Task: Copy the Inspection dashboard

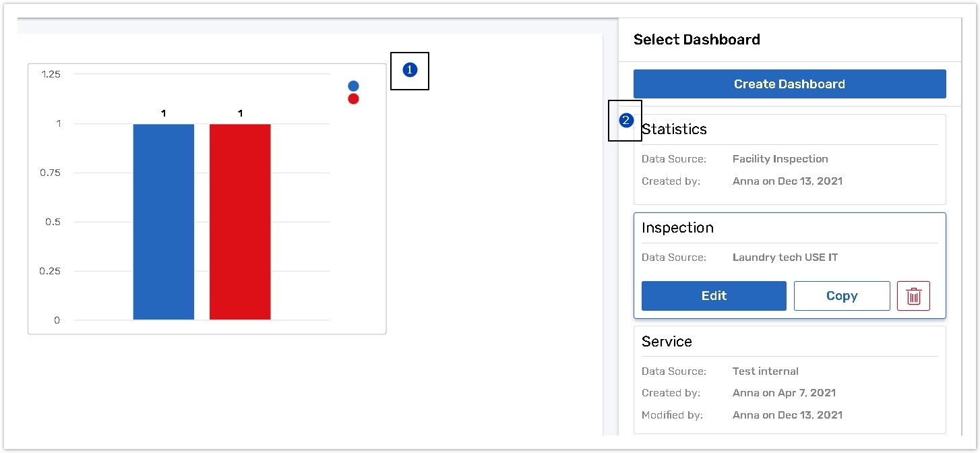Action: click(842, 296)
